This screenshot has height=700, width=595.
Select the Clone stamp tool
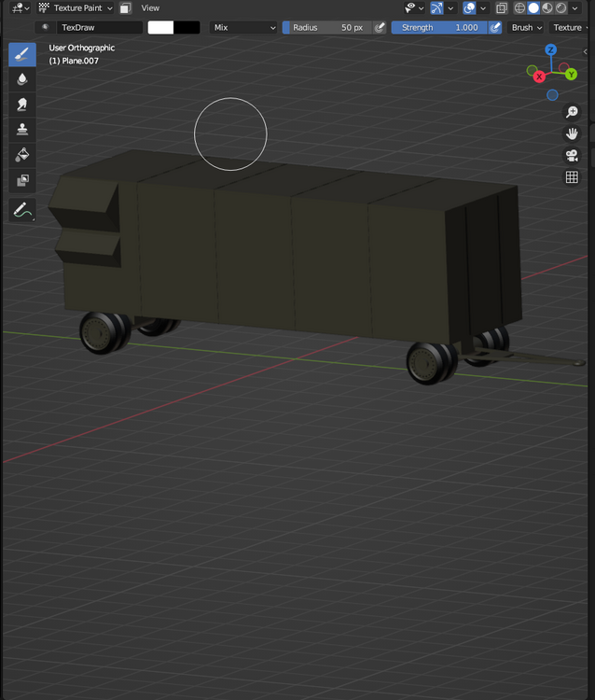[x=21, y=130]
